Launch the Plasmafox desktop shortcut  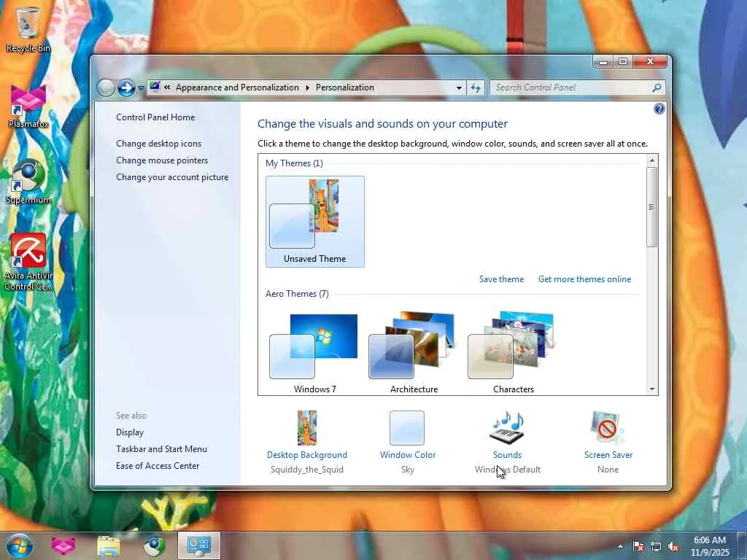28,106
